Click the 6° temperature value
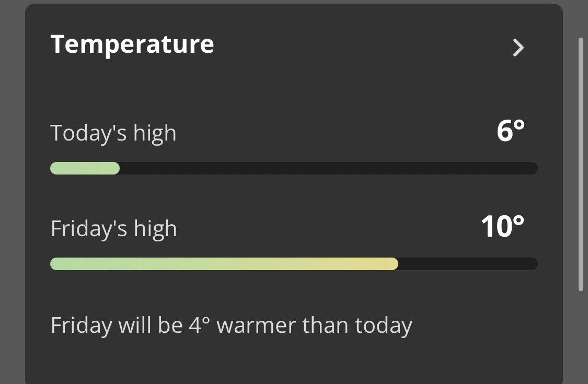The height and width of the screenshot is (384, 588). click(510, 131)
